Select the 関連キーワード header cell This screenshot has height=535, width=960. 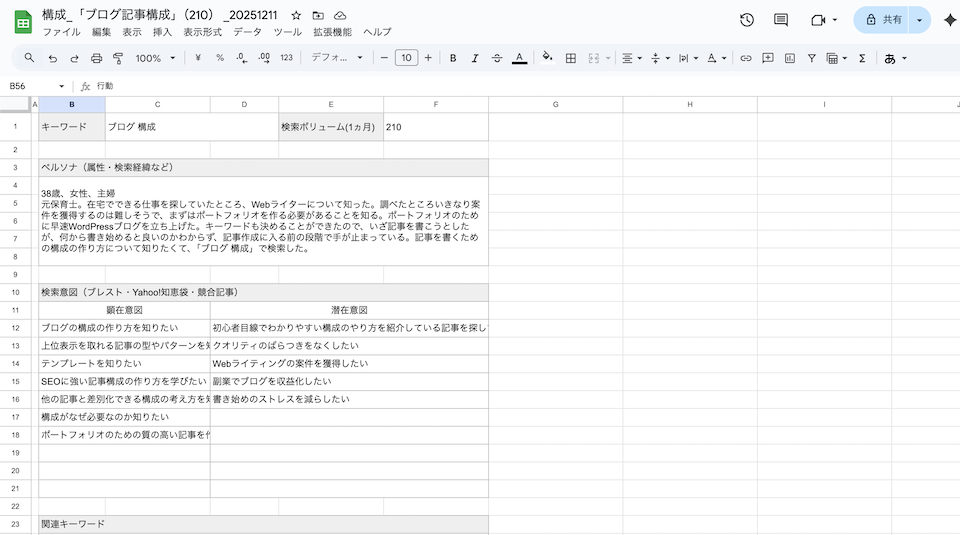263,524
